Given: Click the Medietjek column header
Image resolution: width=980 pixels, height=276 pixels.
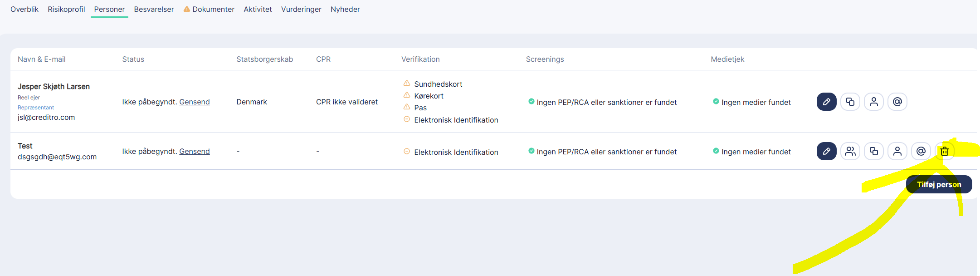Looking at the screenshot, I should (727, 59).
